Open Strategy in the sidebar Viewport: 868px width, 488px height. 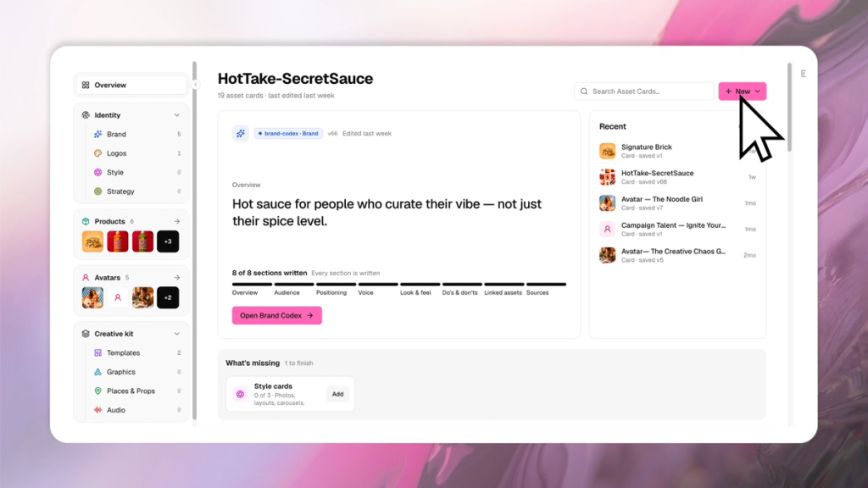click(136, 191)
